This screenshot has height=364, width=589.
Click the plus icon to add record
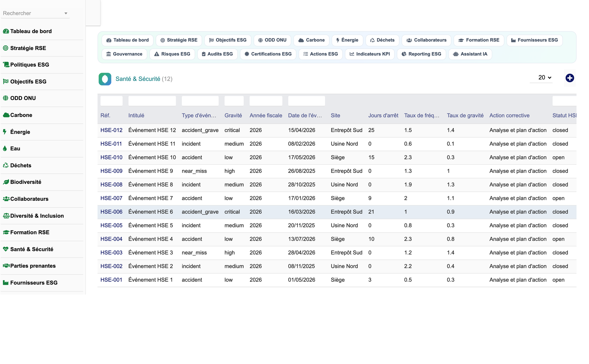click(570, 78)
